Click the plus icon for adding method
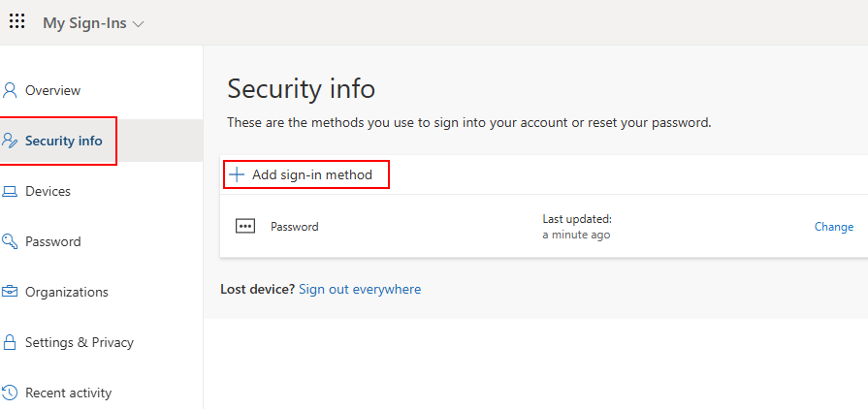The width and height of the screenshot is (868, 409). click(x=237, y=174)
